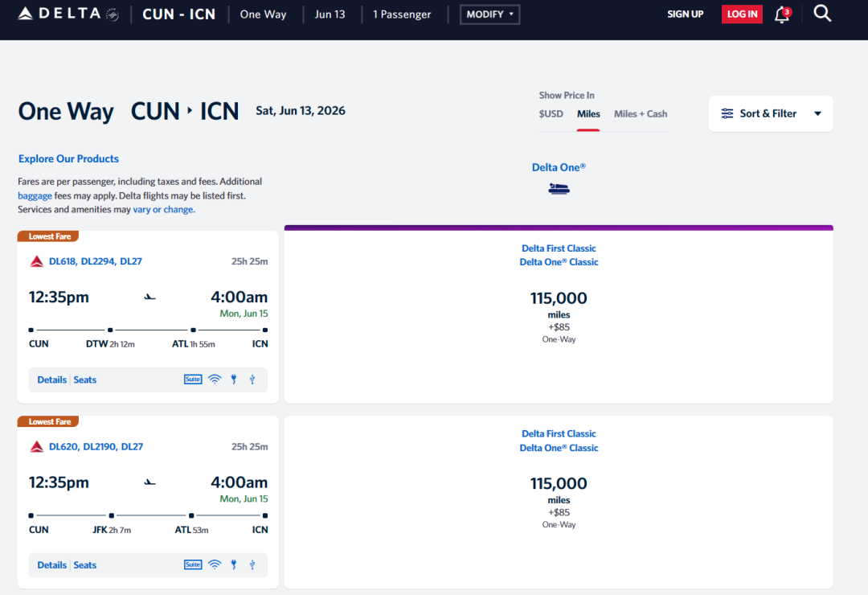Select the Miles price tab
This screenshot has height=595, width=868.
[x=588, y=113]
